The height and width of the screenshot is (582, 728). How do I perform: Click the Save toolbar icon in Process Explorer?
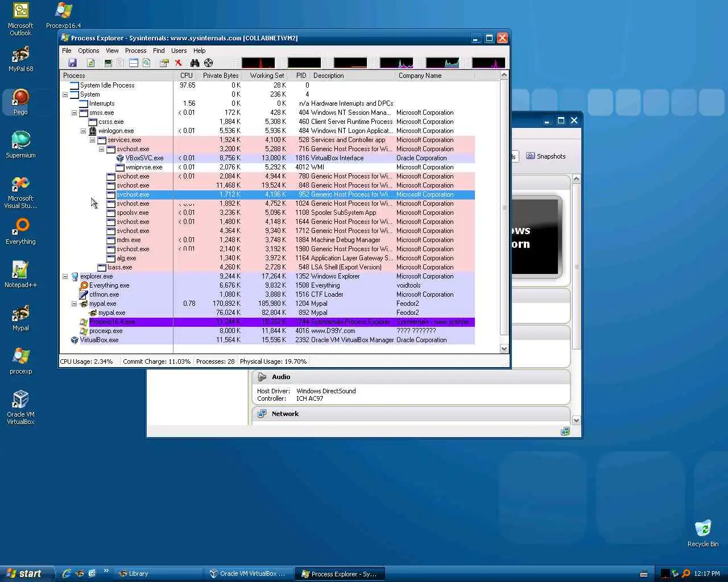pos(72,63)
